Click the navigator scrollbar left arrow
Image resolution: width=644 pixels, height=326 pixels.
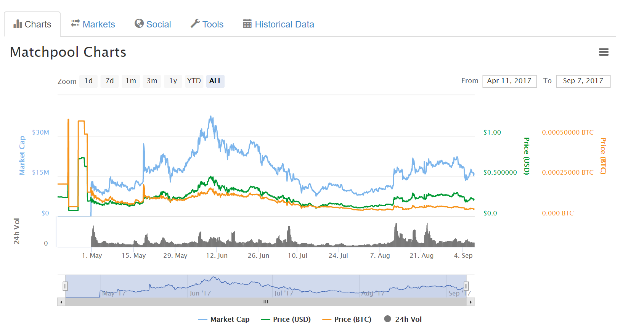pyautogui.click(x=61, y=302)
